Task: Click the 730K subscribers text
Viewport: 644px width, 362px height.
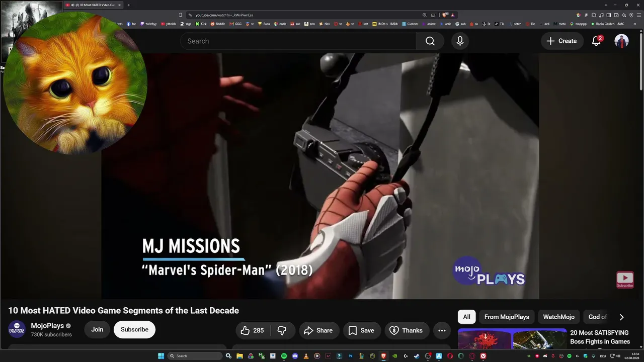Action: click(x=51, y=335)
